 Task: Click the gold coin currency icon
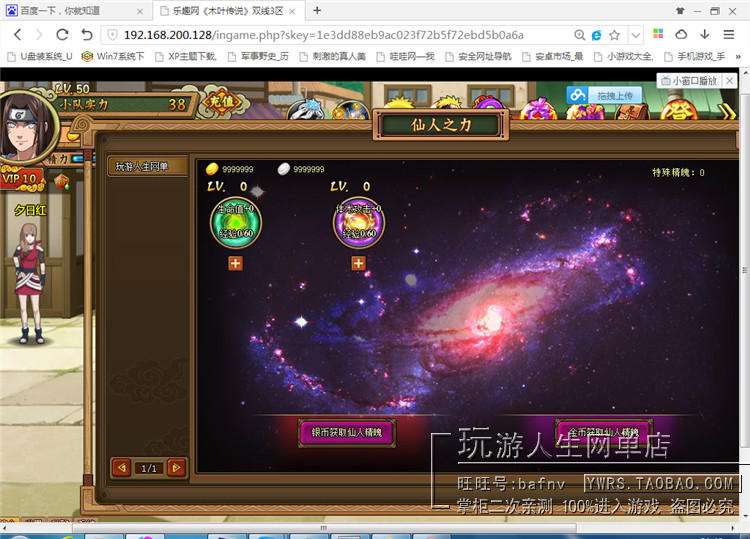[212, 169]
